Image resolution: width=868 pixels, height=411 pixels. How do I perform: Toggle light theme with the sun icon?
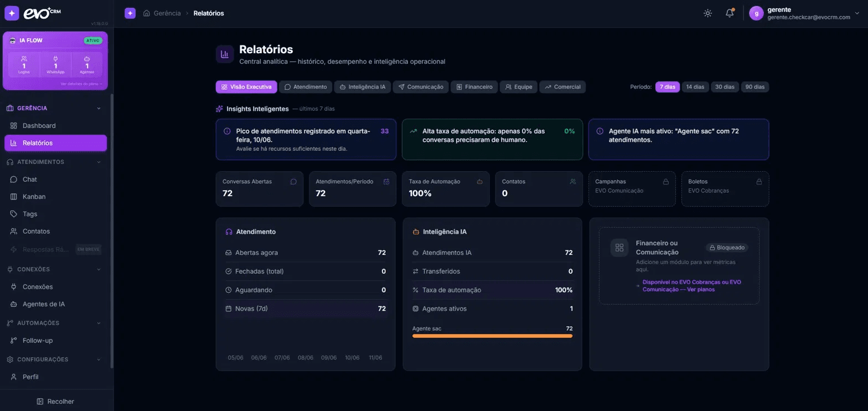pyautogui.click(x=707, y=13)
